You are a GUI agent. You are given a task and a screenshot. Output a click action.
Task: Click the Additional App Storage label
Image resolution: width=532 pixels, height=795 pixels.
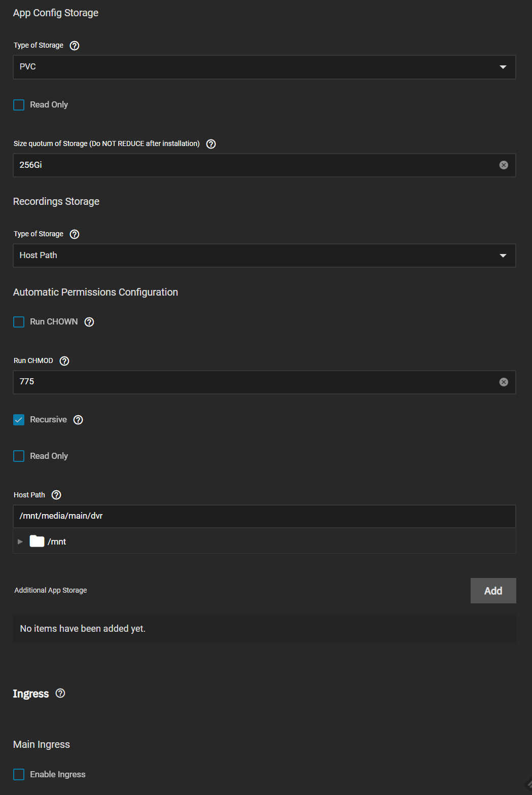51,590
